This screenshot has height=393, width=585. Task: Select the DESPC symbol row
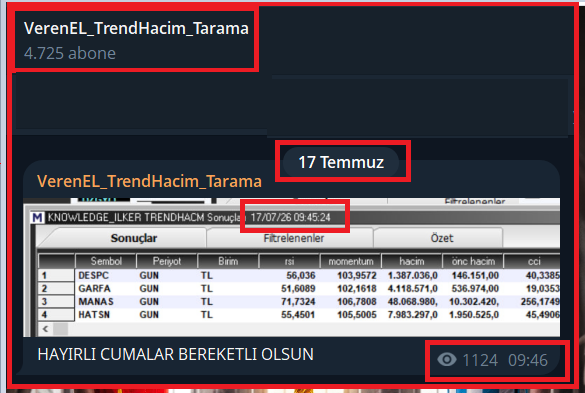click(x=298, y=275)
